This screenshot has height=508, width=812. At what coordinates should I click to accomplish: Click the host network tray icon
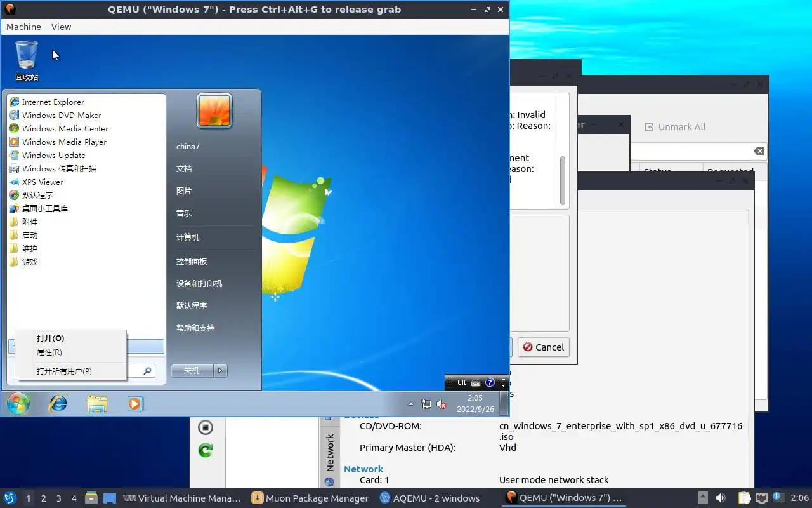tap(762, 498)
